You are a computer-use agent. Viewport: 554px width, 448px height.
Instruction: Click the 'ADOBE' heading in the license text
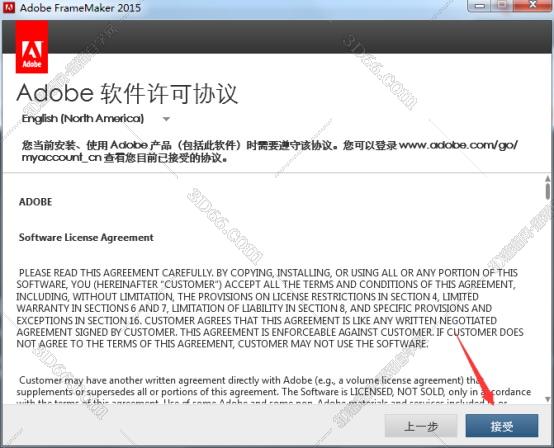pos(35,202)
